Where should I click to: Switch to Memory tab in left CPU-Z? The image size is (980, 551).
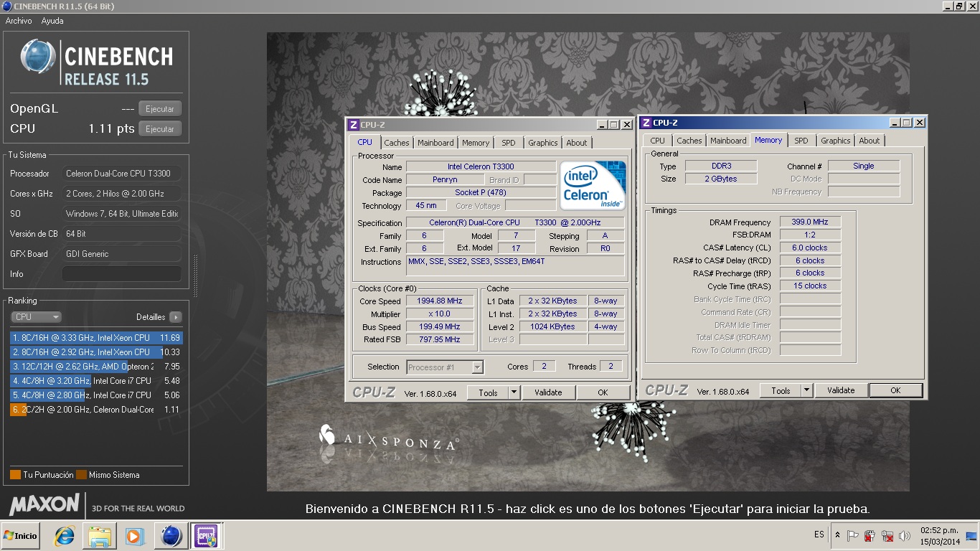(x=476, y=143)
